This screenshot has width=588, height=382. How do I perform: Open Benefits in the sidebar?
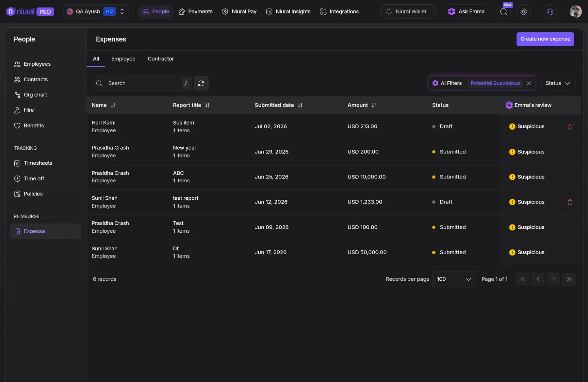pos(29,125)
